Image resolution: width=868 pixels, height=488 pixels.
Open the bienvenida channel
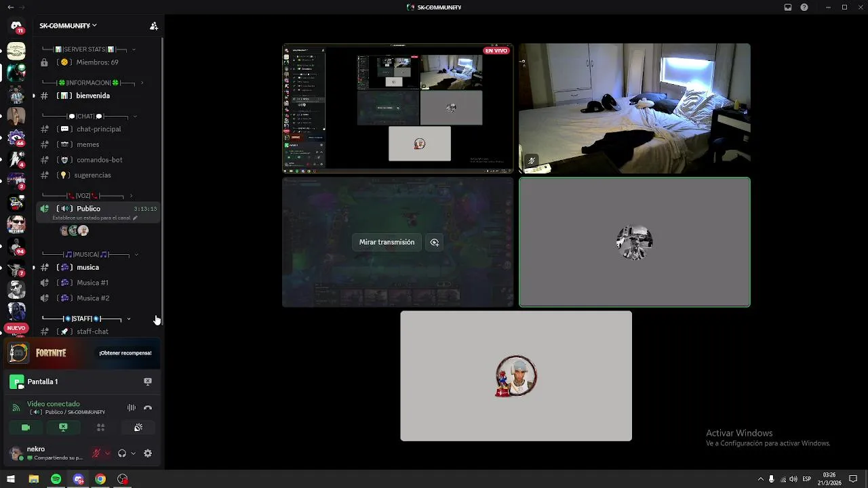click(99, 96)
